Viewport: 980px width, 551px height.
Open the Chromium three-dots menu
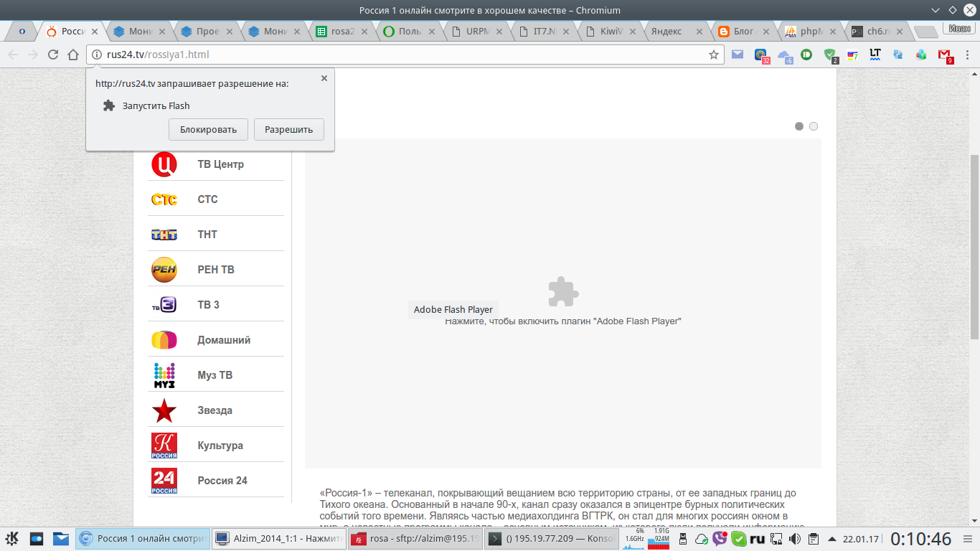(968, 55)
